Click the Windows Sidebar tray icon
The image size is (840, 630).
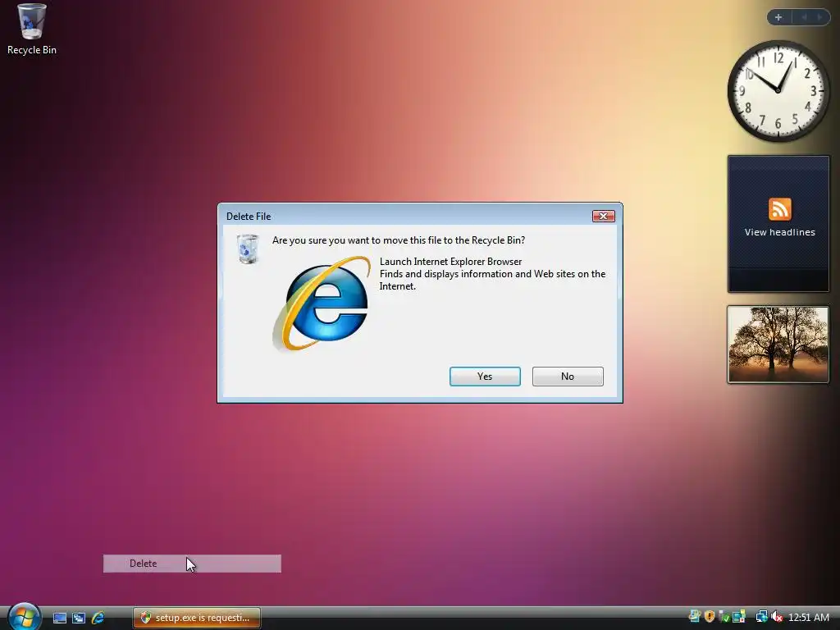(739, 617)
